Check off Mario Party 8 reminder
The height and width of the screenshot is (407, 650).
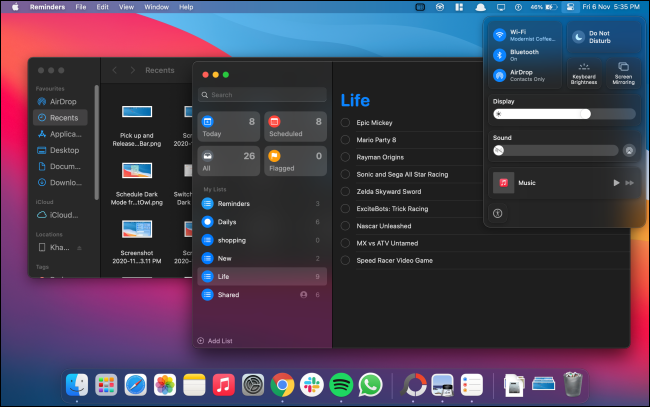(346, 140)
